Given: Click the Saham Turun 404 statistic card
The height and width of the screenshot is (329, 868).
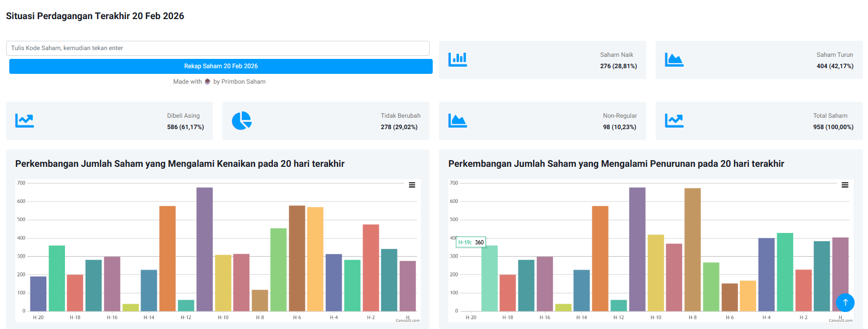Looking at the screenshot, I should click(759, 60).
